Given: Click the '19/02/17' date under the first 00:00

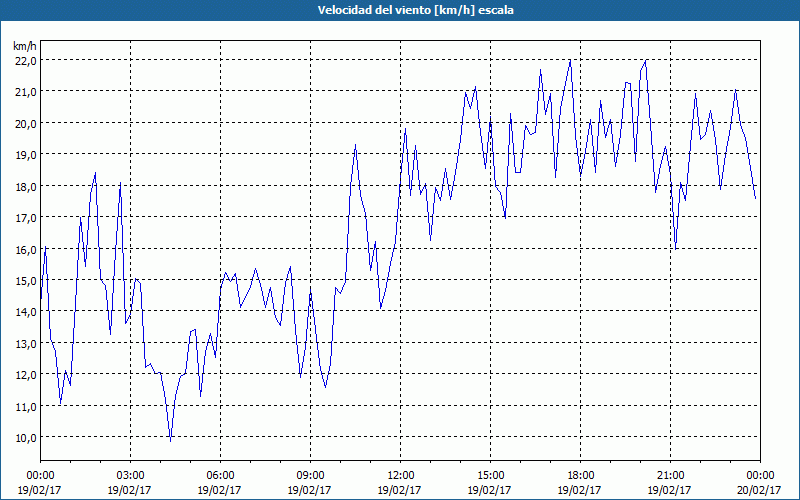Looking at the screenshot, I should tap(39, 490).
